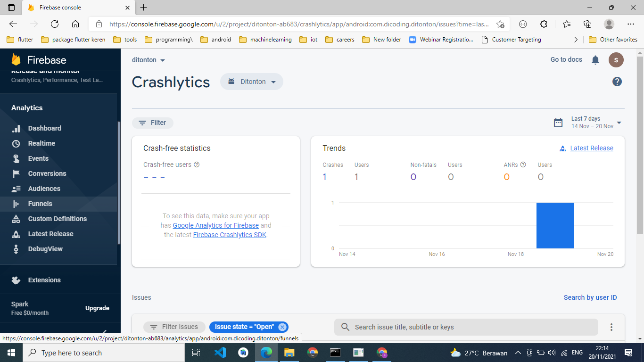Click the browser address bar
Image resolution: width=644 pixels, height=362 pixels.
click(299, 24)
